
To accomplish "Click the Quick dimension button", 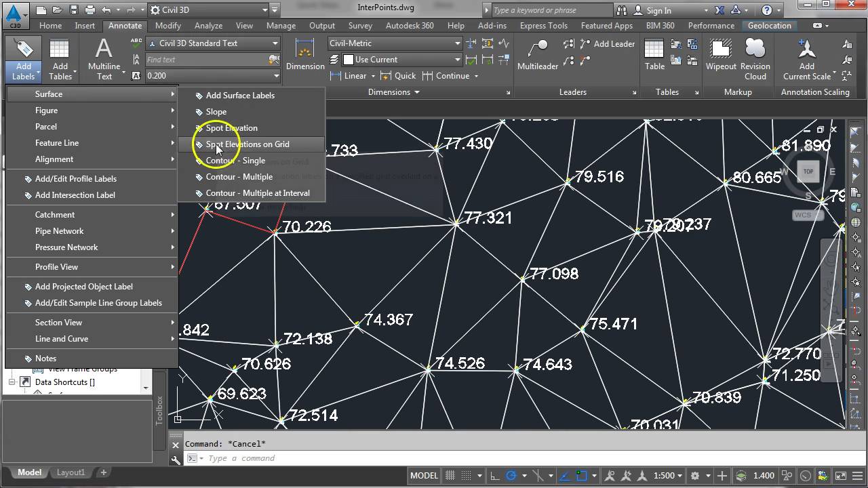I will 399,76.
